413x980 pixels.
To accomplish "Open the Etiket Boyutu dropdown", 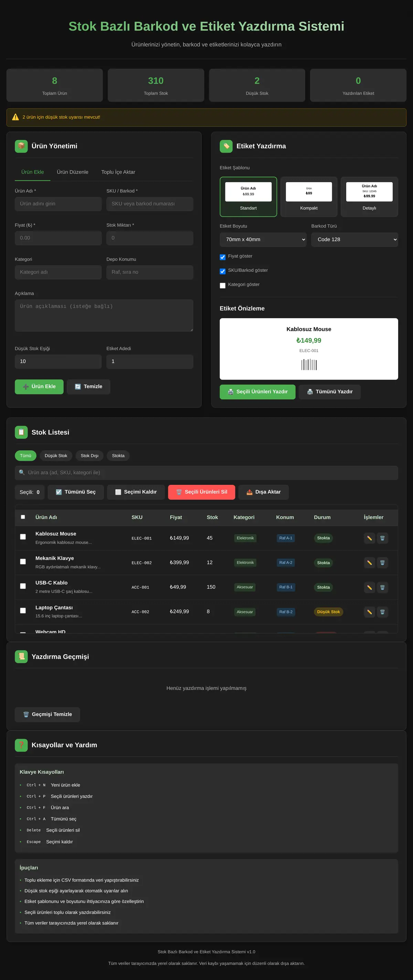I will tap(263, 239).
